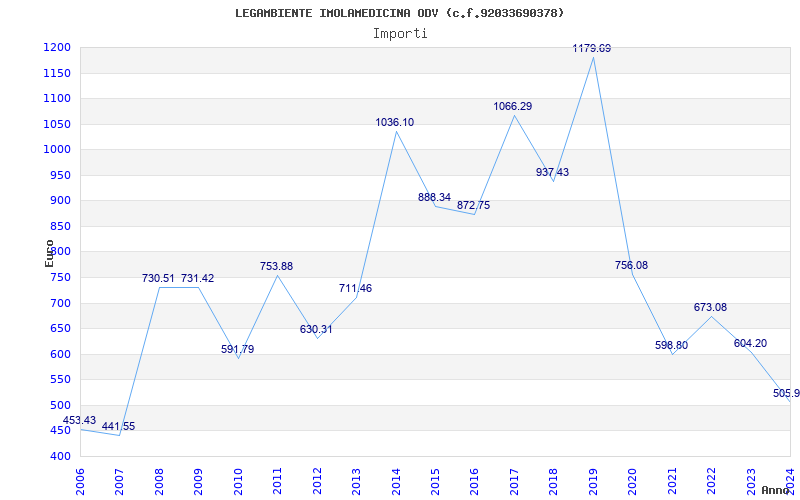Click the y-axis value 550
Screen dimensions: 800x500
(60, 380)
